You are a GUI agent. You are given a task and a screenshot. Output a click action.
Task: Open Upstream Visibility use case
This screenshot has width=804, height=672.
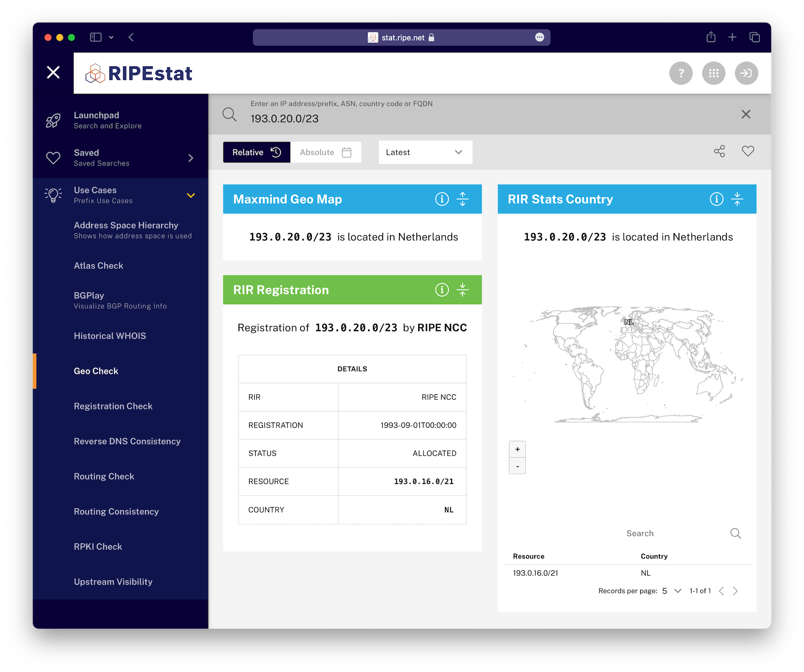[x=113, y=582]
